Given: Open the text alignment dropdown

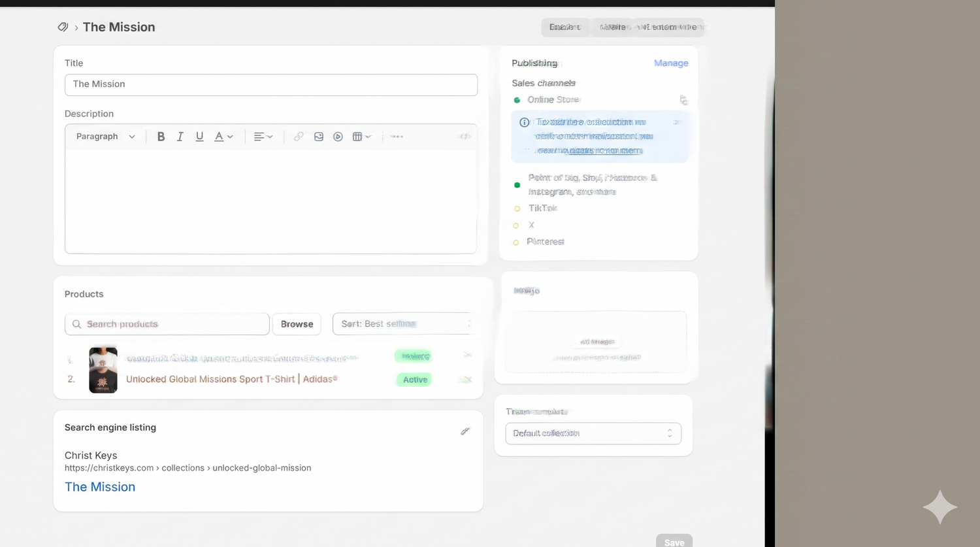Looking at the screenshot, I should (263, 137).
